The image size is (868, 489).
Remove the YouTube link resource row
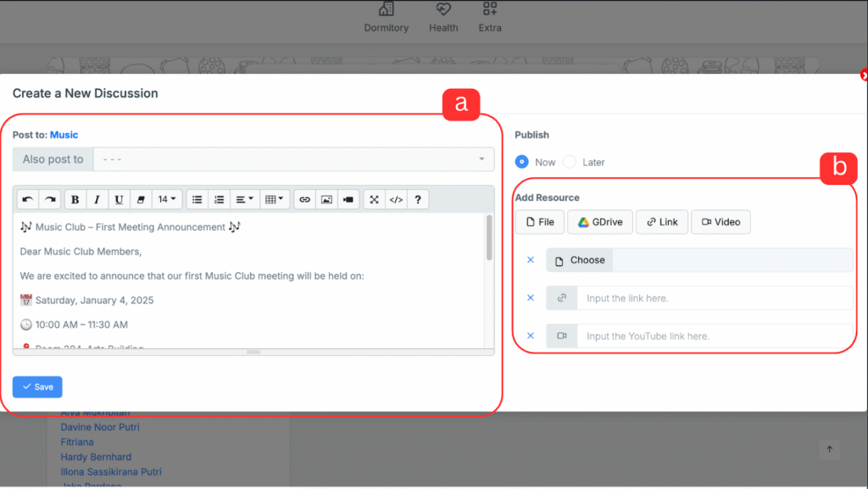click(531, 336)
